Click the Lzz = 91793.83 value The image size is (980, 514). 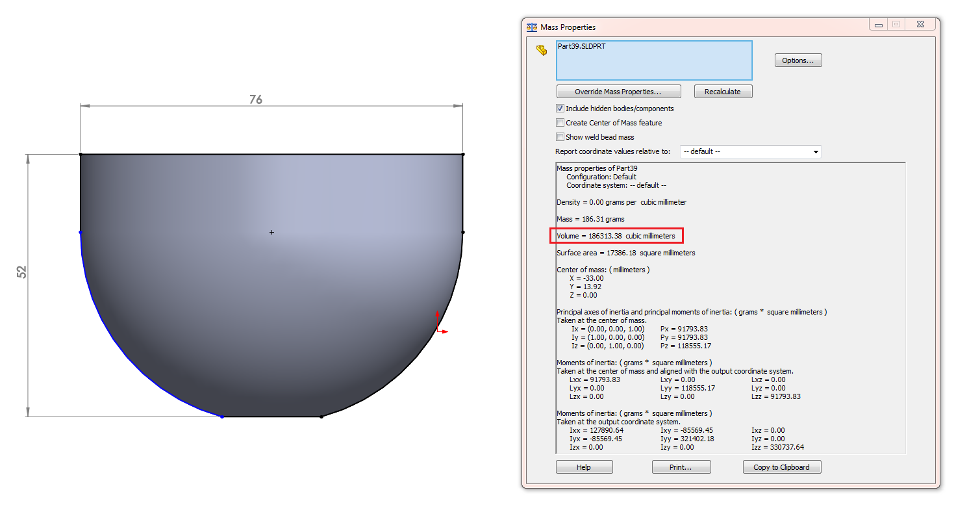coord(776,396)
